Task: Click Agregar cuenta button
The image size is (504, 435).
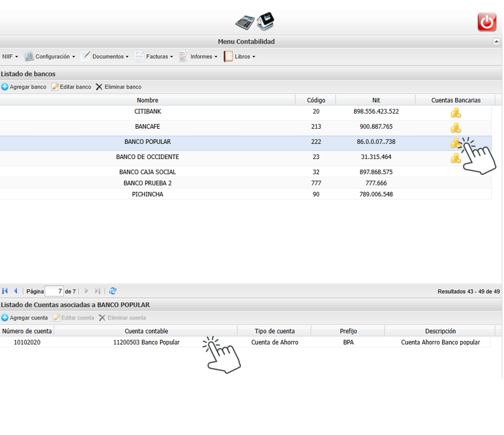Action: click(x=25, y=318)
